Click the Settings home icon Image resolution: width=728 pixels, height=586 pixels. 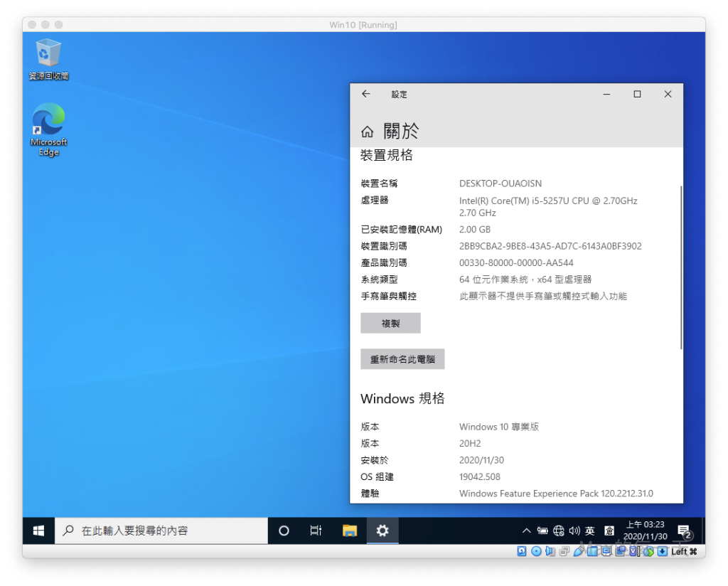[x=367, y=132]
